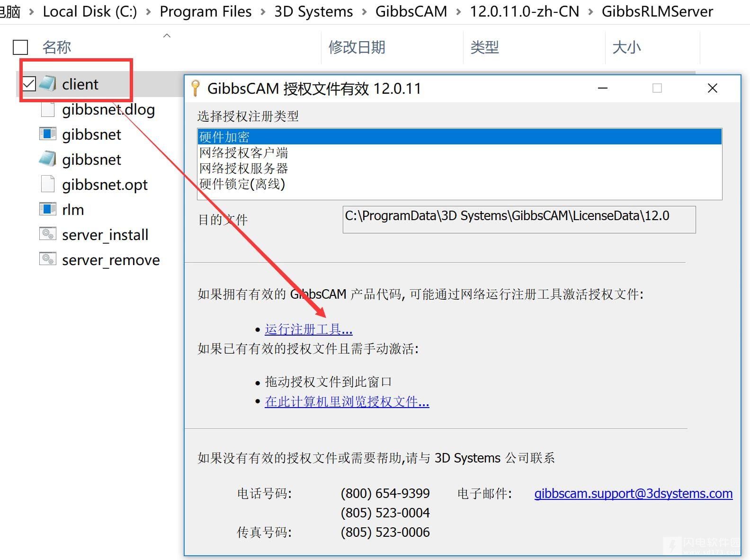The height and width of the screenshot is (560, 750).
Task: Select the gibbsnet.dlog file name
Action: click(x=108, y=109)
